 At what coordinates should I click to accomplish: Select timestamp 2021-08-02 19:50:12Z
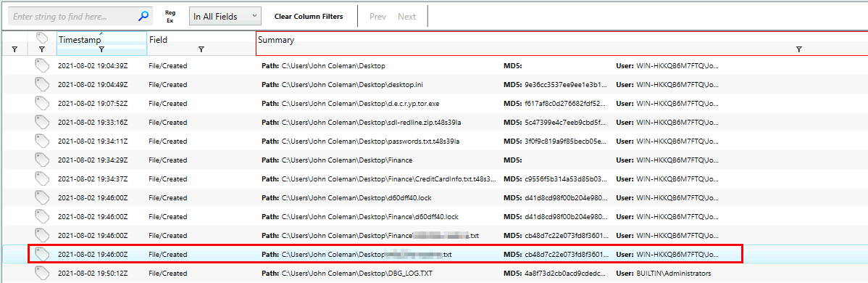[93, 274]
